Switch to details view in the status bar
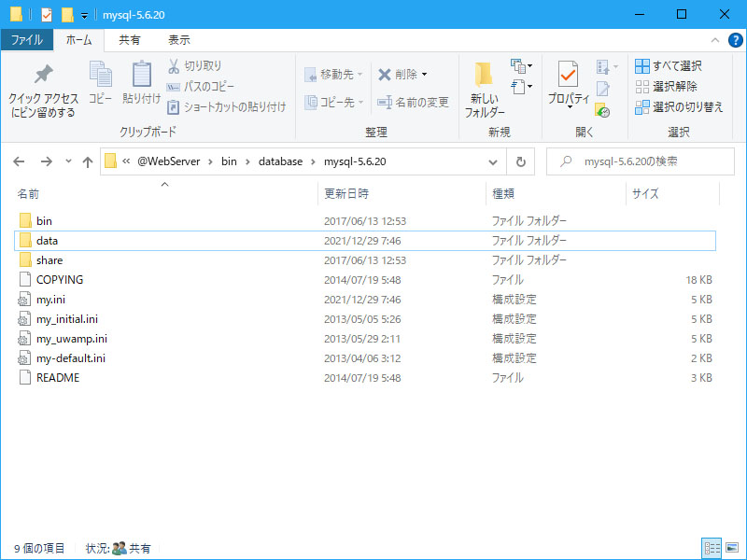Image resolution: width=747 pixels, height=560 pixels. (712, 548)
